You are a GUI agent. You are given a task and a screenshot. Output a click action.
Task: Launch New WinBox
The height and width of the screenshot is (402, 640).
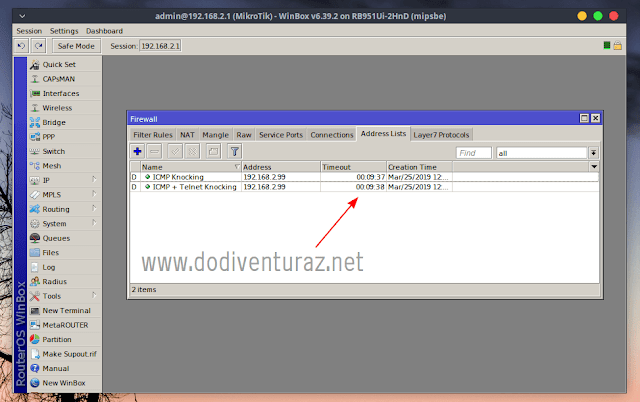64,383
